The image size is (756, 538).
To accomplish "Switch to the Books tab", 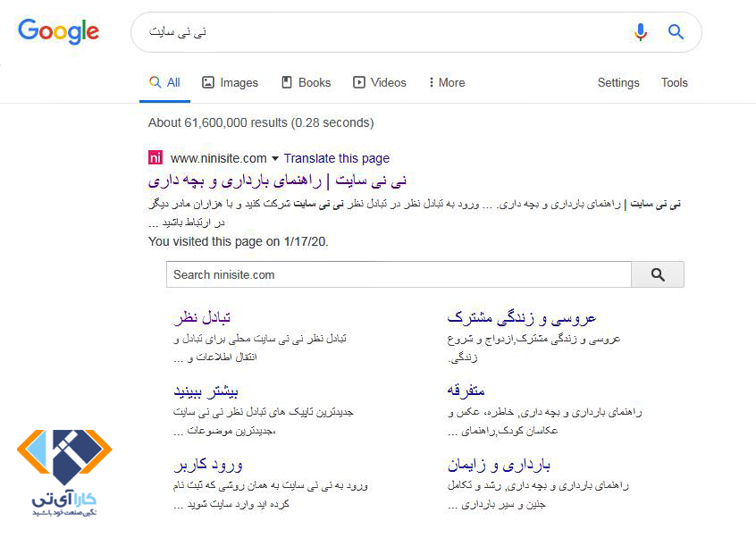I will click(307, 82).
